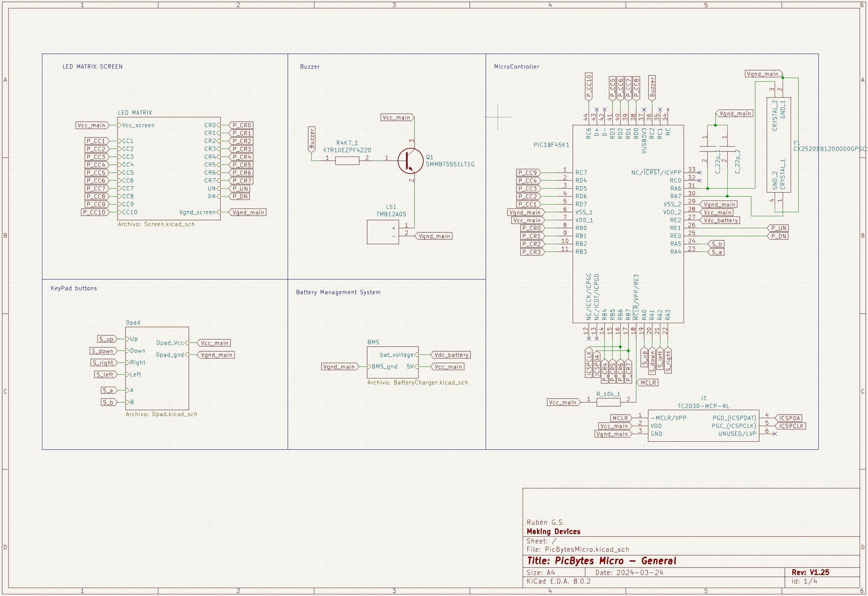Select the KTR10EZPF4220 part value text
This screenshot has width=868, height=596.
[x=347, y=150]
